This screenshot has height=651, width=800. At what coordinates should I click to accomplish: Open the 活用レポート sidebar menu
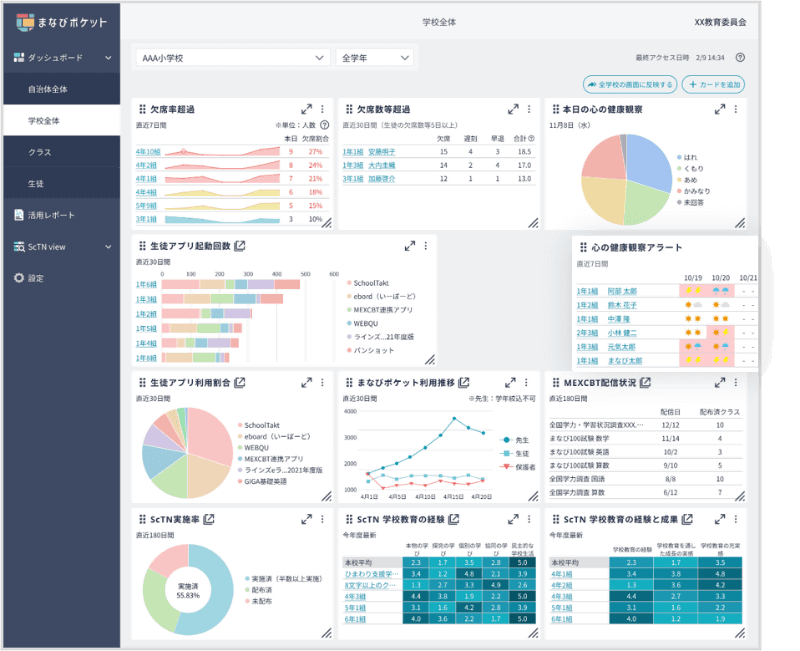pyautogui.click(x=62, y=215)
